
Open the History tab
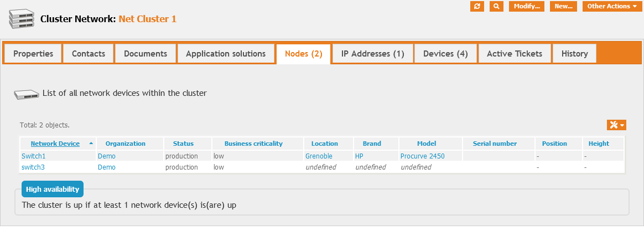coord(574,54)
